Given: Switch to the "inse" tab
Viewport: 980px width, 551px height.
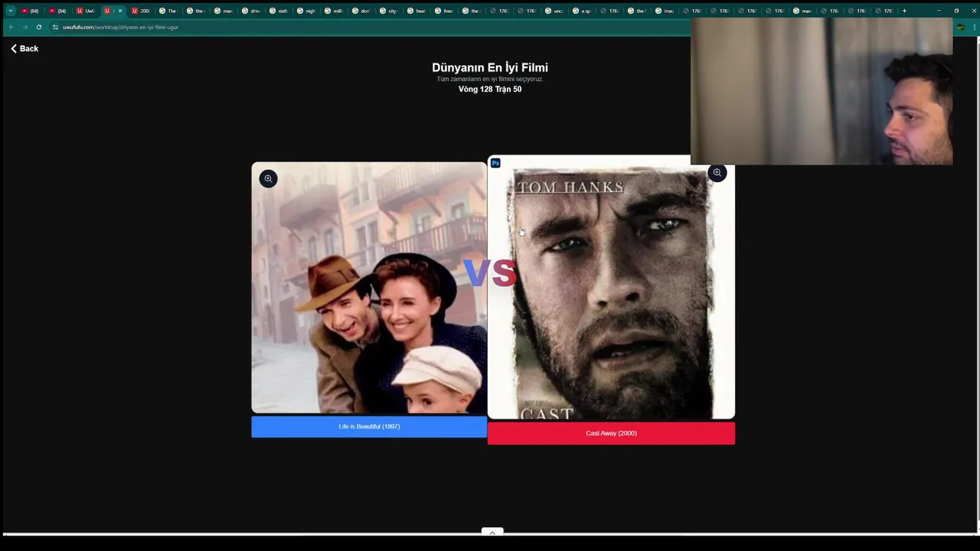Looking at the screenshot, I should tap(665, 11).
